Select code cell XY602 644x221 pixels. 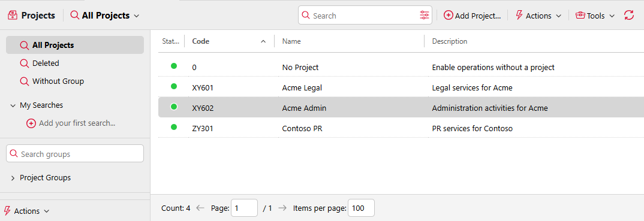point(203,108)
